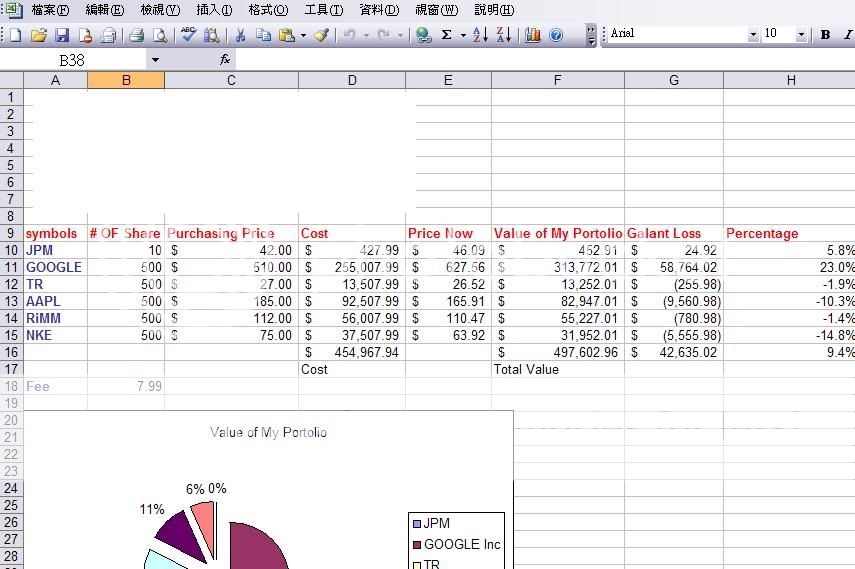The width and height of the screenshot is (855, 569).
Task: Open the 說明(H) Help menu
Action: coord(494,10)
